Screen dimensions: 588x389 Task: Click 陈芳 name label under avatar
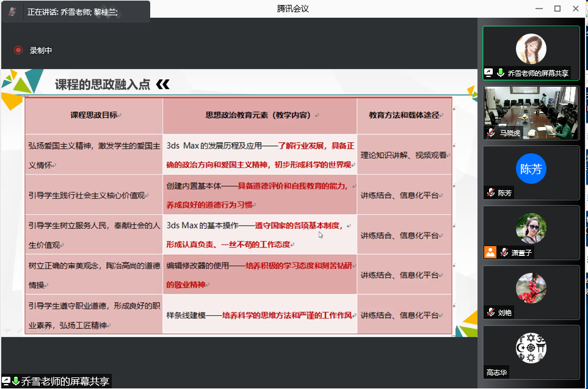pyautogui.click(x=505, y=193)
